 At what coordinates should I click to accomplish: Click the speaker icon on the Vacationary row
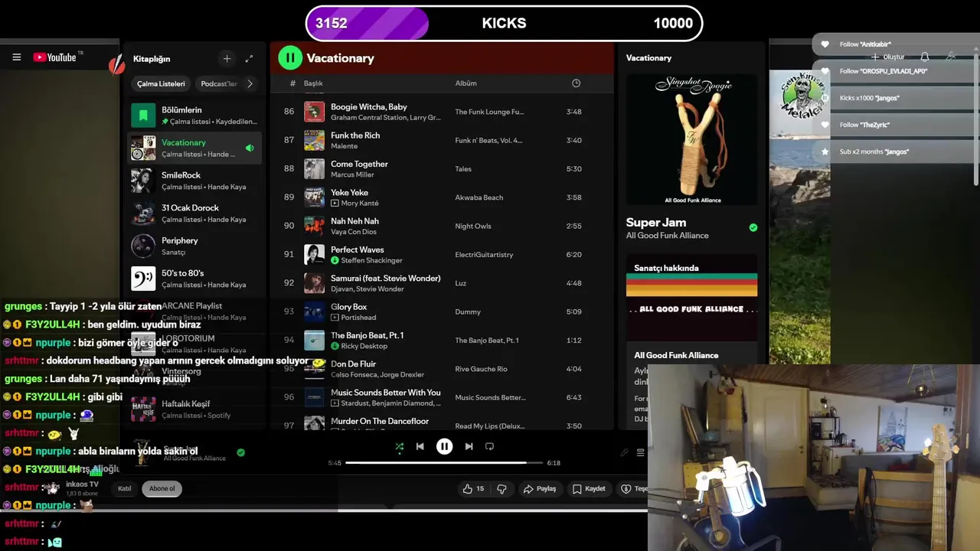[x=250, y=148]
